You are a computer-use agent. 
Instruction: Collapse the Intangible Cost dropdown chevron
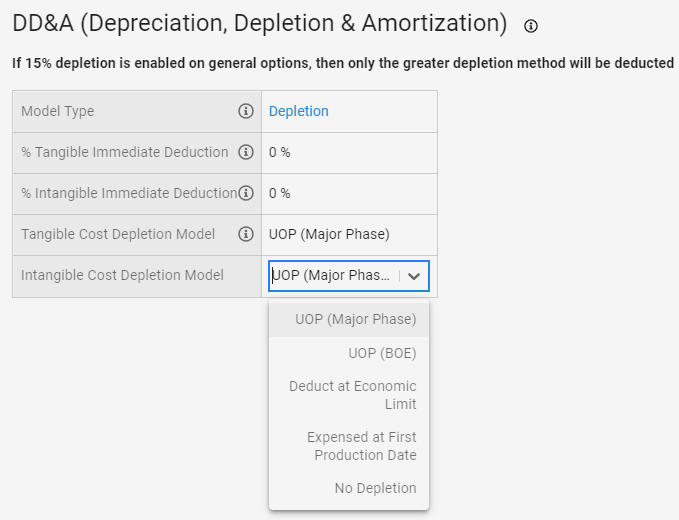tap(414, 276)
